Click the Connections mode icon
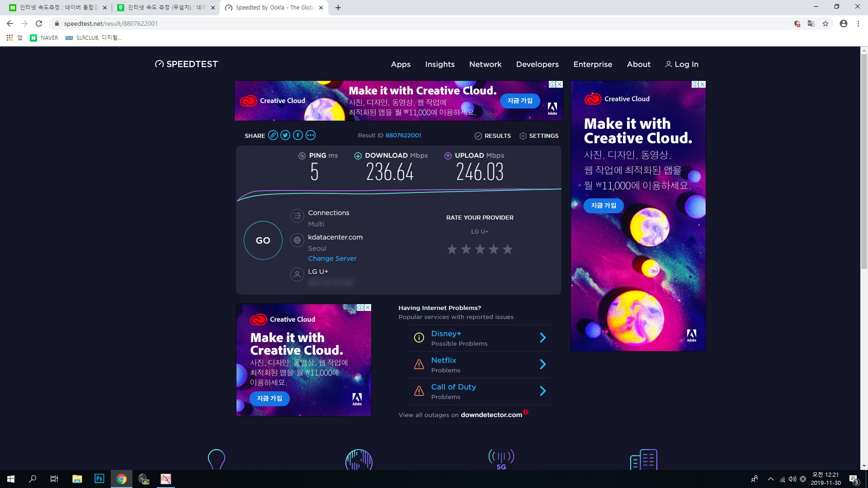Viewport: 868px width, 488px height. click(297, 216)
